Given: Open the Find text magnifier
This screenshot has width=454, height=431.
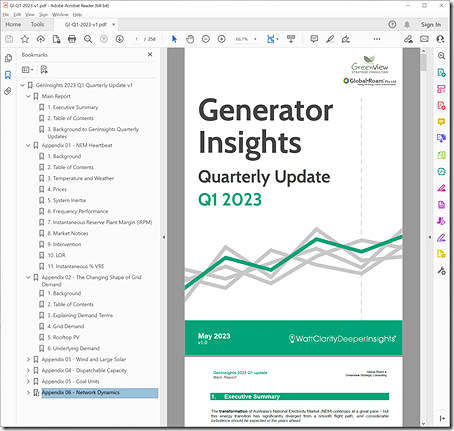Looking at the screenshot, I should (x=88, y=39).
